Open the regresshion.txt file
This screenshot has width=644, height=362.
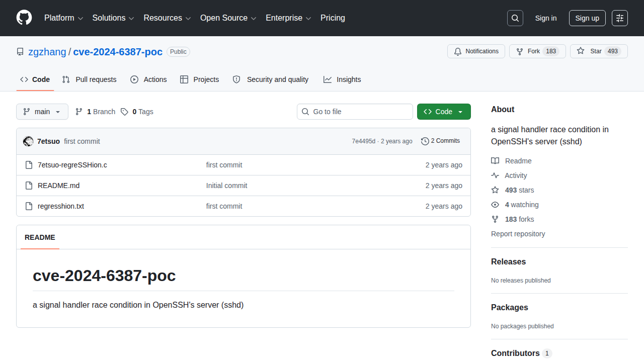click(61, 206)
